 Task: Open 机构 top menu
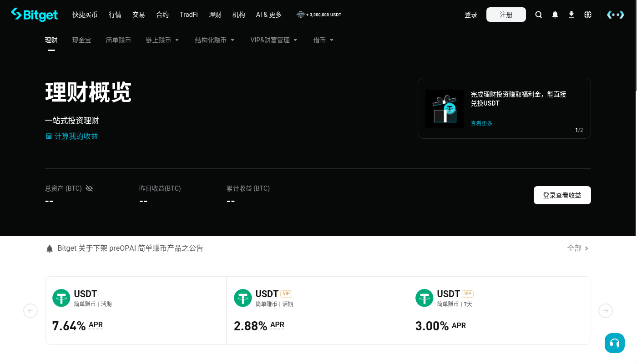(239, 15)
